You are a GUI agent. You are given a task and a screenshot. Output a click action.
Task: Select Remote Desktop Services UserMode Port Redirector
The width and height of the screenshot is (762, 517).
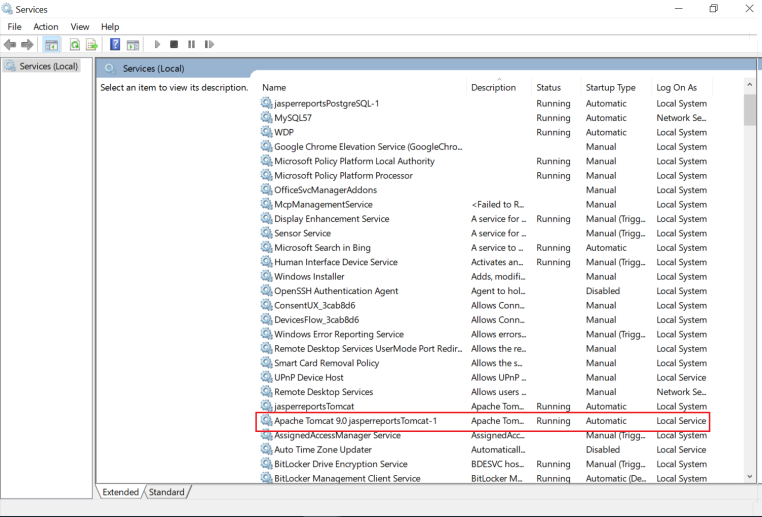[483, 348]
